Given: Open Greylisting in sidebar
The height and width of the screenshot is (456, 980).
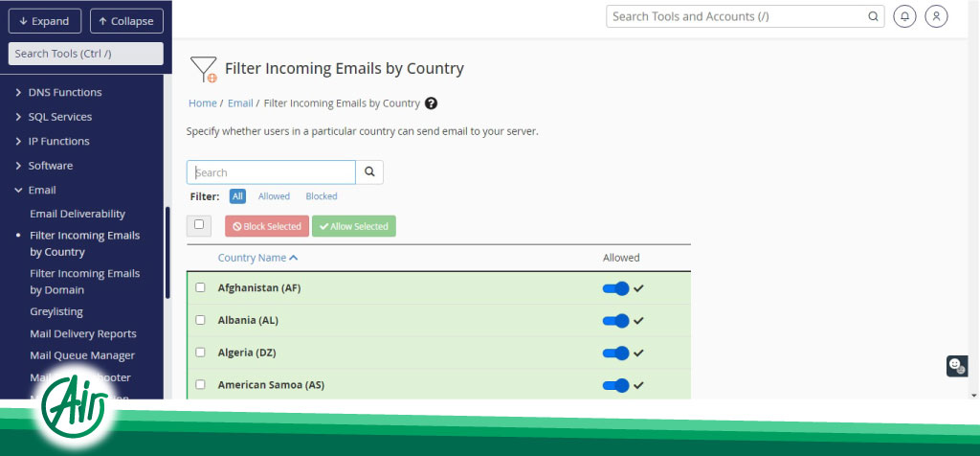Looking at the screenshot, I should click(56, 311).
